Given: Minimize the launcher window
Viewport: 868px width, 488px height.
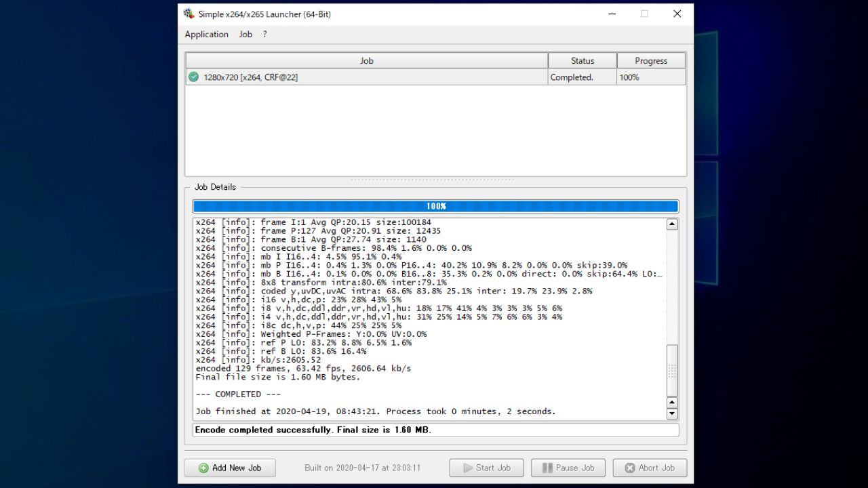Looking at the screenshot, I should (612, 14).
